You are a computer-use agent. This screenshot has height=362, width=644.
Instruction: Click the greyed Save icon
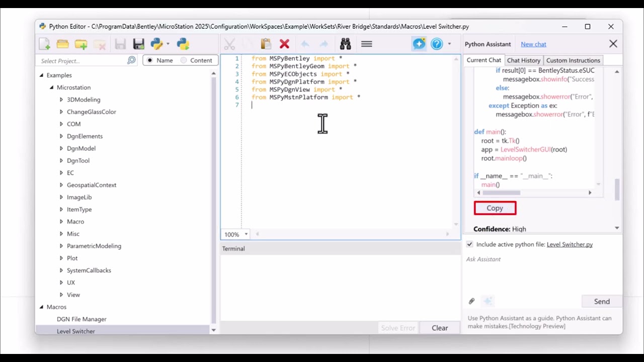coord(120,44)
